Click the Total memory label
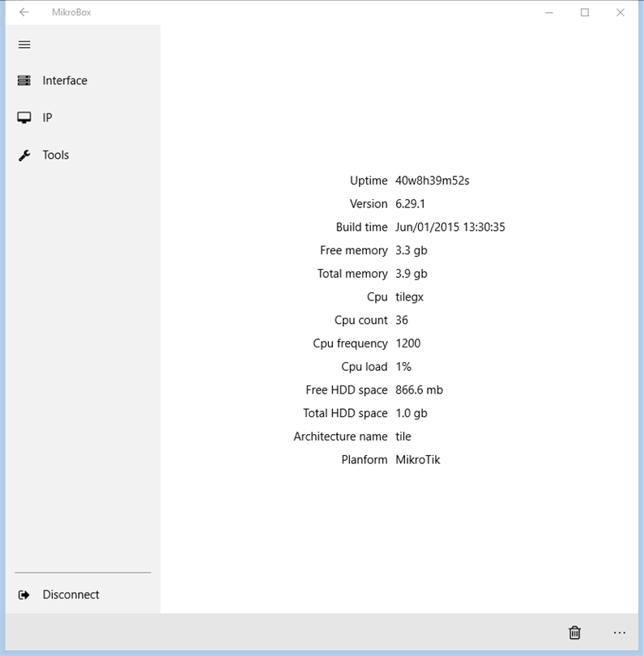Viewport: 644px width, 656px height. [352, 274]
